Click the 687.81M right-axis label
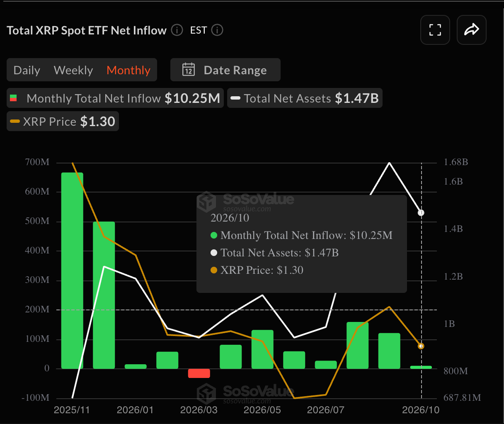Viewport: 504px width, 424px height. click(x=462, y=398)
